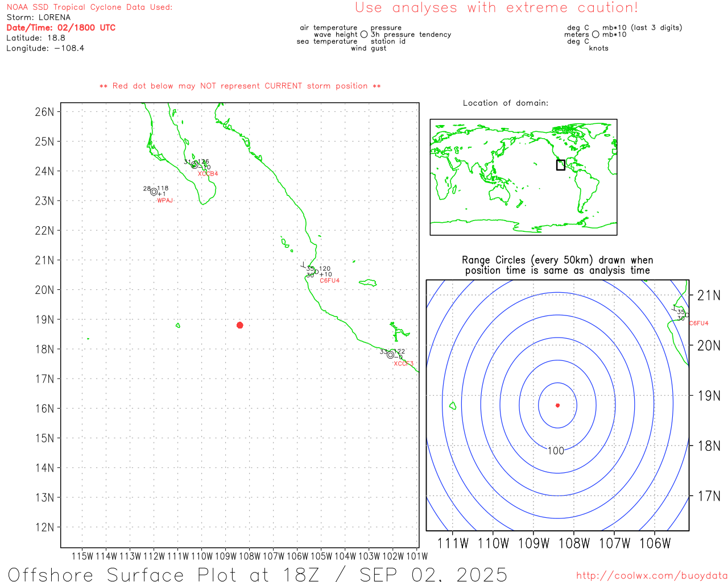
Task: Click 'mb*10 (last 3 digits)' legend text
Action: (642, 27)
